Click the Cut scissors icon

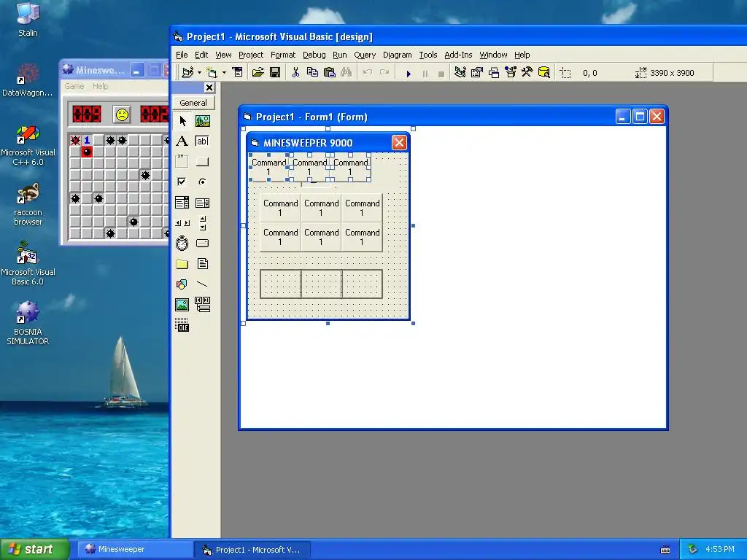(x=296, y=72)
